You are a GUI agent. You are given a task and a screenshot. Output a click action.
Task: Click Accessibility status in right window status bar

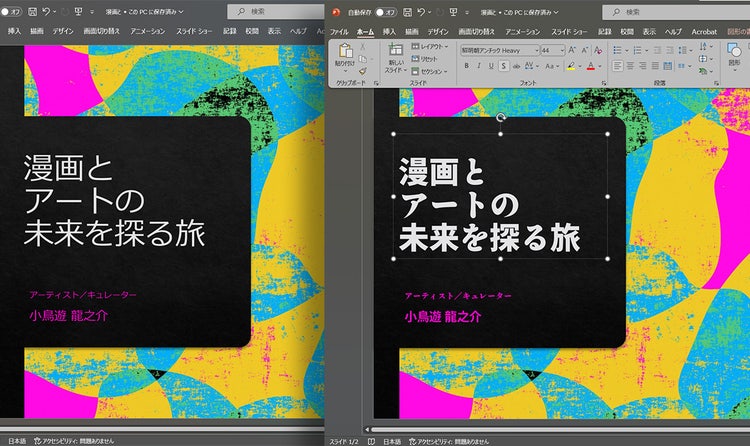tap(449, 441)
